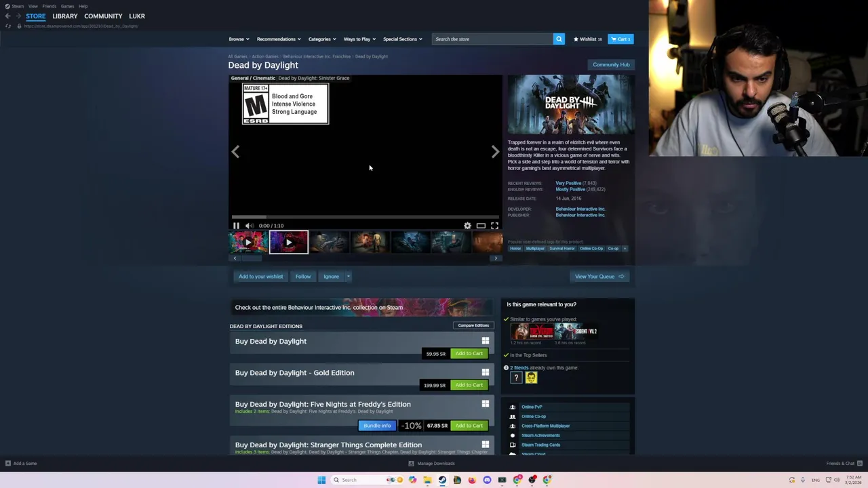Open the Friends menu
868x488 pixels.
(x=49, y=6)
